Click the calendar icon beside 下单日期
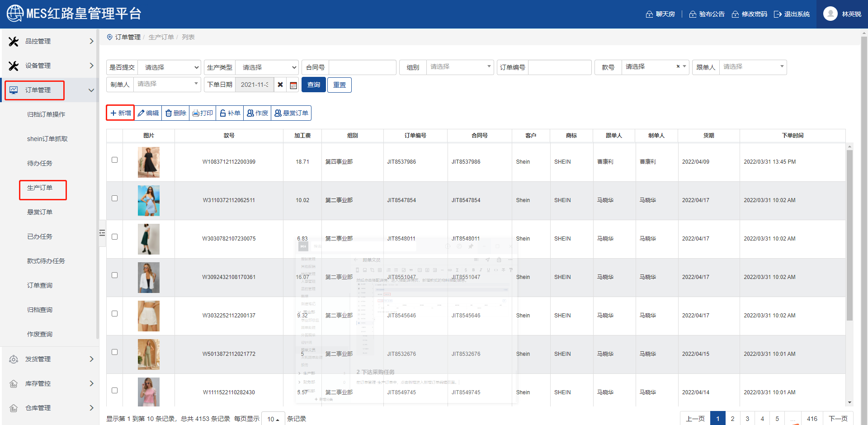Image resolution: width=868 pixels, height=425 pixels. [x=293, y=85]
